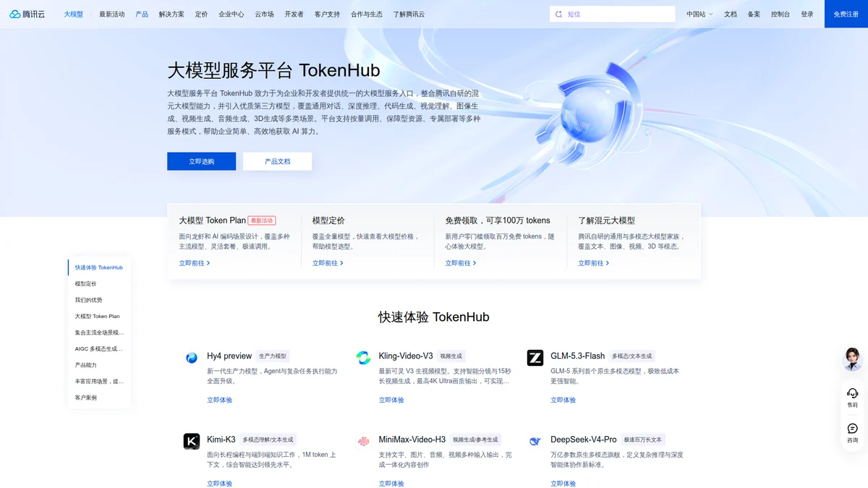Click 立即体验 for Kimi-K3
Screen dimensions: 868x488
(x=220, y=484)
